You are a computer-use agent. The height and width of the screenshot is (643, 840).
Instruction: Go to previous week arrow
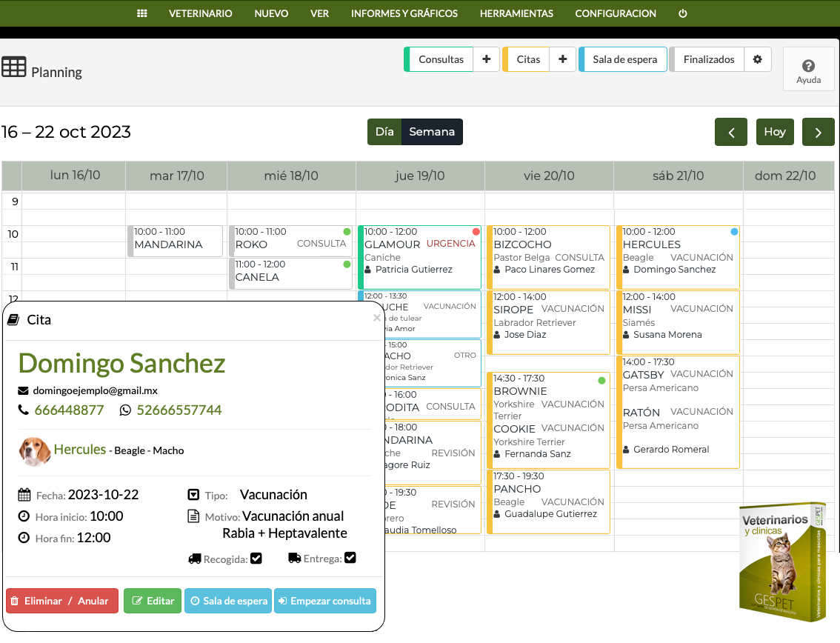tap(731, 132)
